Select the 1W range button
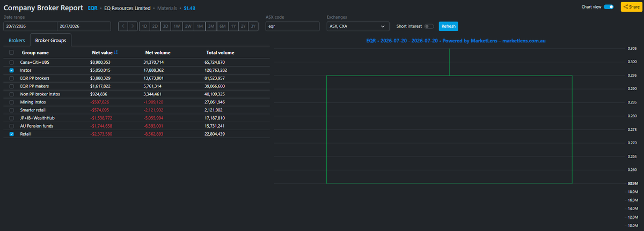Viewport: 644px width, 231px height. point(177,26)
